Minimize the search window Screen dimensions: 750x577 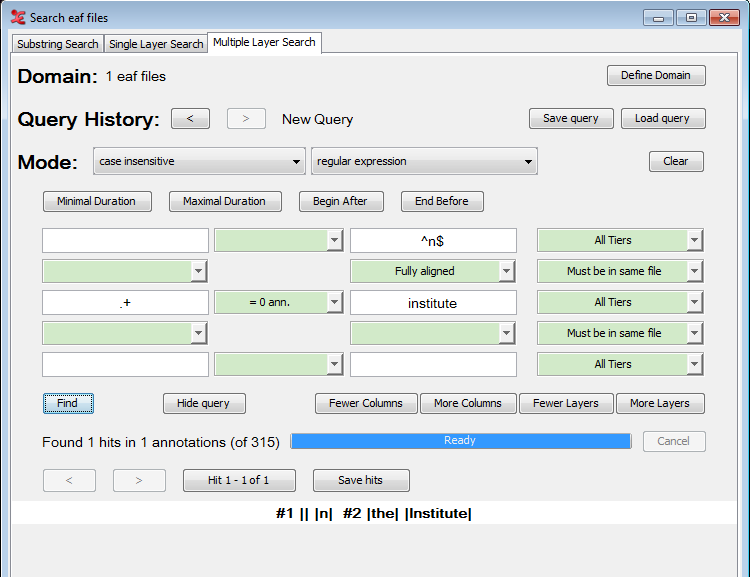click(658, 17)
